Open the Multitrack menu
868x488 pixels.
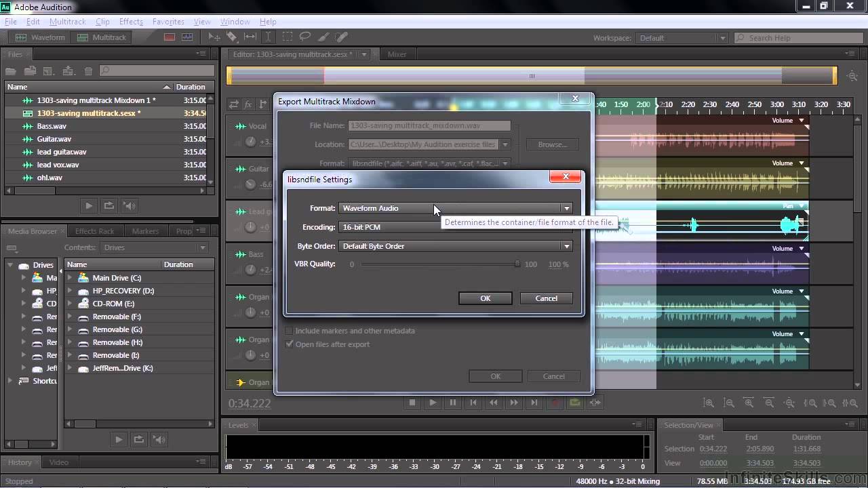(x=67, y=22)
